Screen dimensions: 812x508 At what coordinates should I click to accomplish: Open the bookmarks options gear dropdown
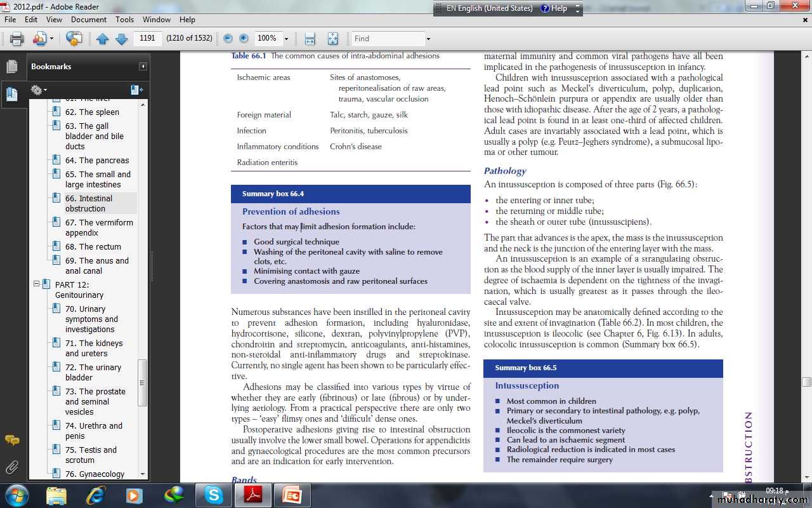pos(39,90)
